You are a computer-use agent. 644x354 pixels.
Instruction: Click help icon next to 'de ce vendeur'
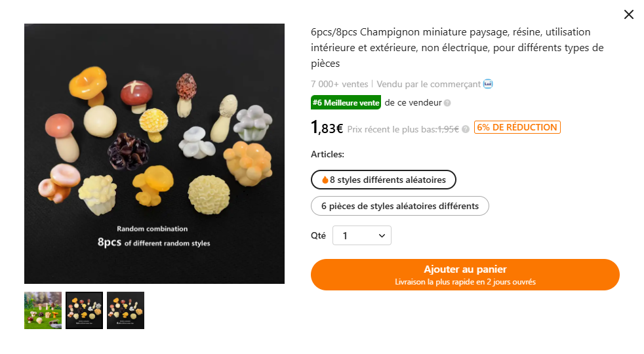tap(447, 103)
